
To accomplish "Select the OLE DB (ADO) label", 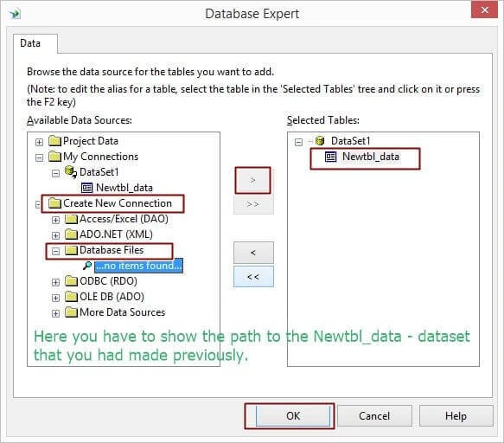I will click(x=112, y=297).
